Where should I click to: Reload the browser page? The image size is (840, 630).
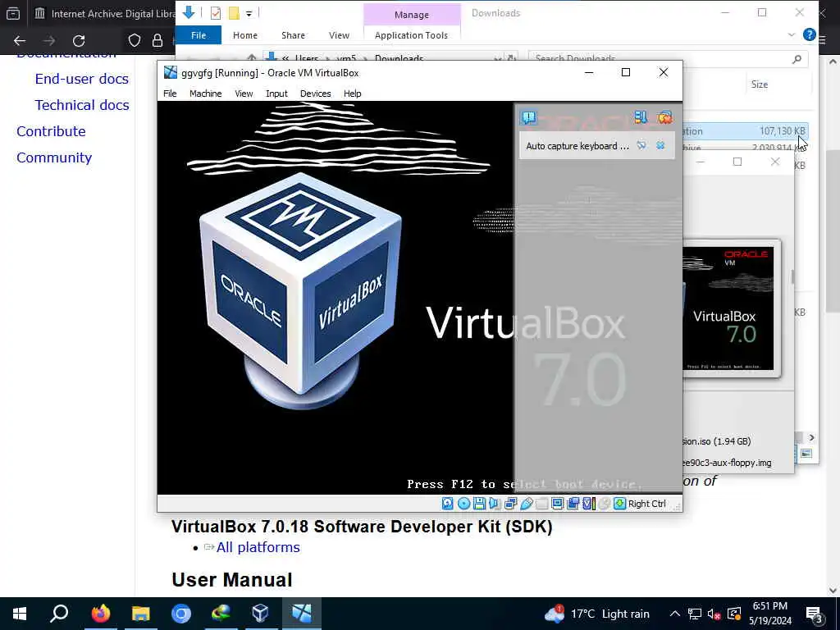(79, 41)
